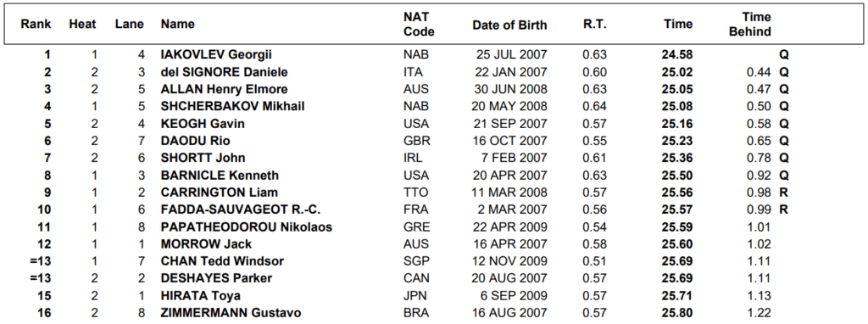Click CHAN Tedd Windsor's name
Image resolution: width=868 pixels, height=324 pixels.
[x=223, y=261]
